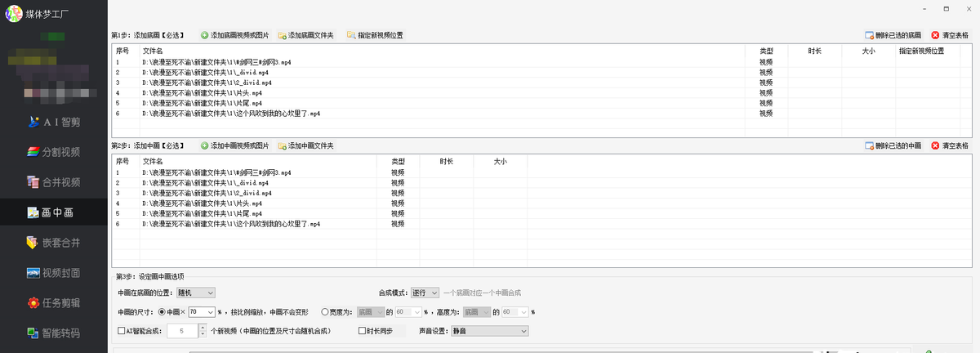
Task: Click 视频 type cell of 底画 row 1
Action: click(x=766, y=62)
